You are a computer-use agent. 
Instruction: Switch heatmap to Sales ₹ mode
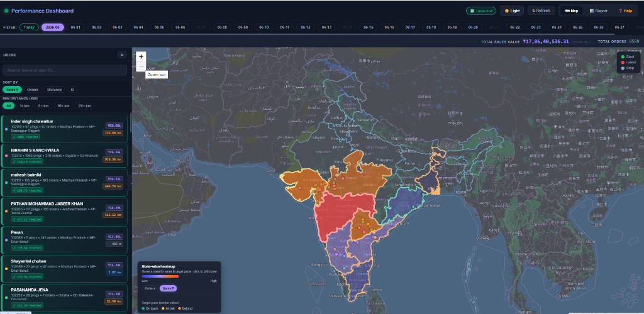(169, 288)
